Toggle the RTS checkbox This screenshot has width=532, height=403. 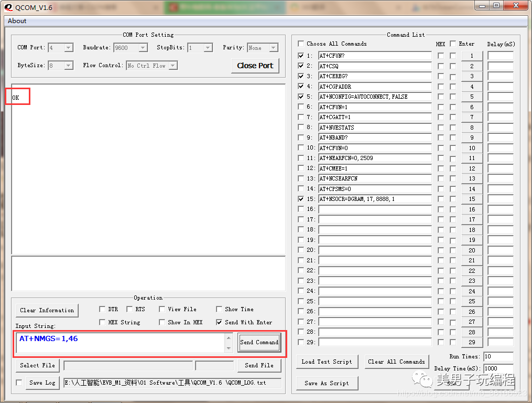129,309
